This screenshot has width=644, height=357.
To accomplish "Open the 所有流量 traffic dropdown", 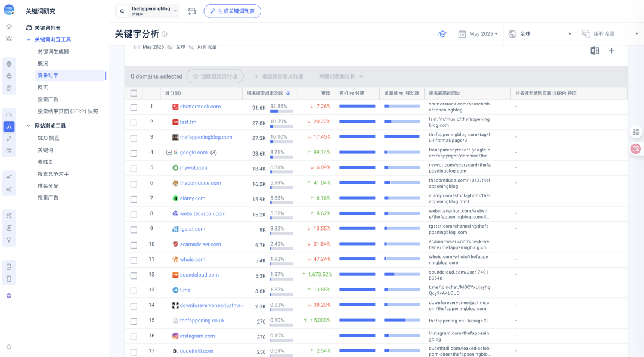I will 611,34.
